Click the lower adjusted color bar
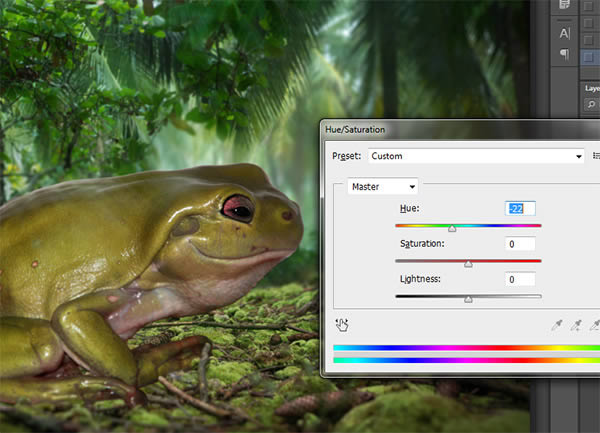 [x=466, y=360]
